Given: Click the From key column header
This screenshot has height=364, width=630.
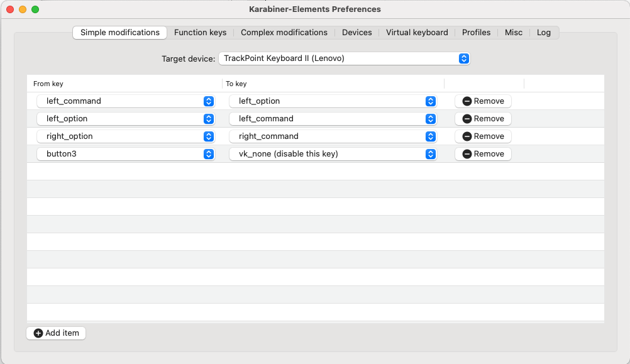Looking at the screenshot, I should point(124,84).
